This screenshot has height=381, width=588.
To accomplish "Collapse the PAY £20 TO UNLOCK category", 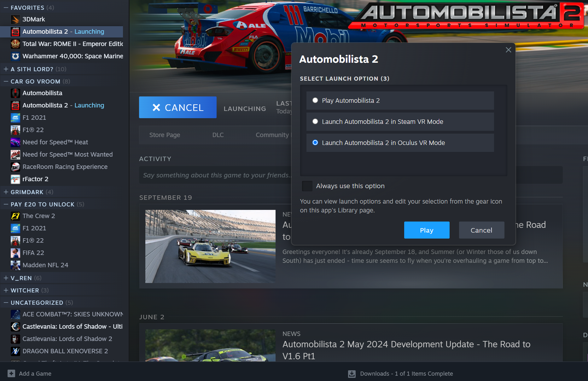I will (x=6, y=204).
